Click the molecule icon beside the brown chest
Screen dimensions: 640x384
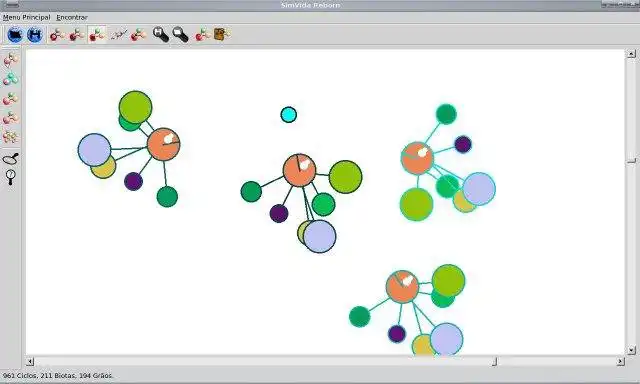pyautogui.click(x=202, y=35)
